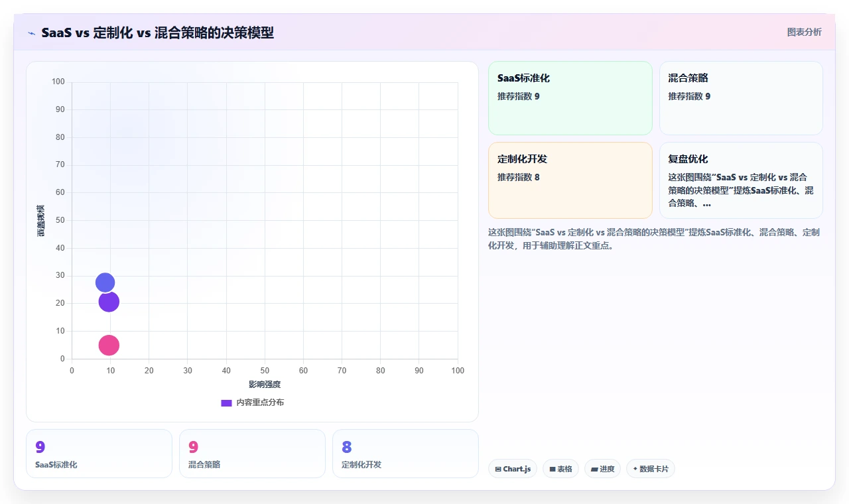Click the SaaS标准化 stat card showing 9

click(99, 454)
